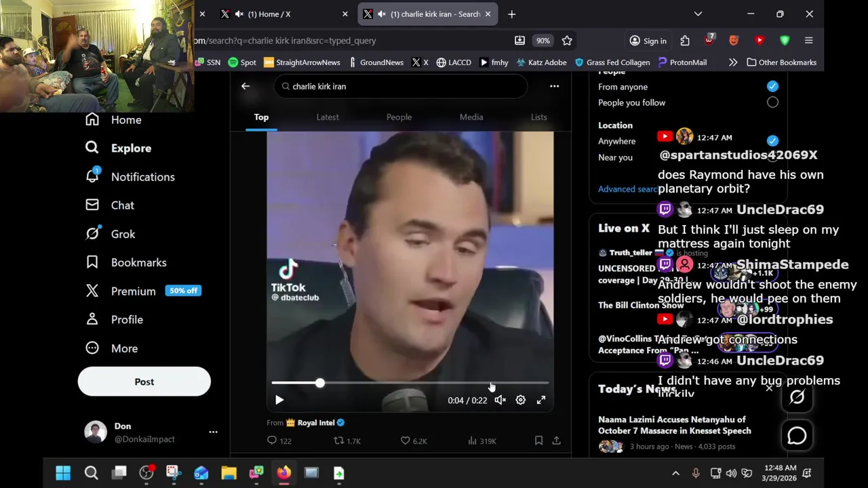Select the Anywhere location filter
Image resolution: width=868 pixels, height=488 pixels.
772,141
